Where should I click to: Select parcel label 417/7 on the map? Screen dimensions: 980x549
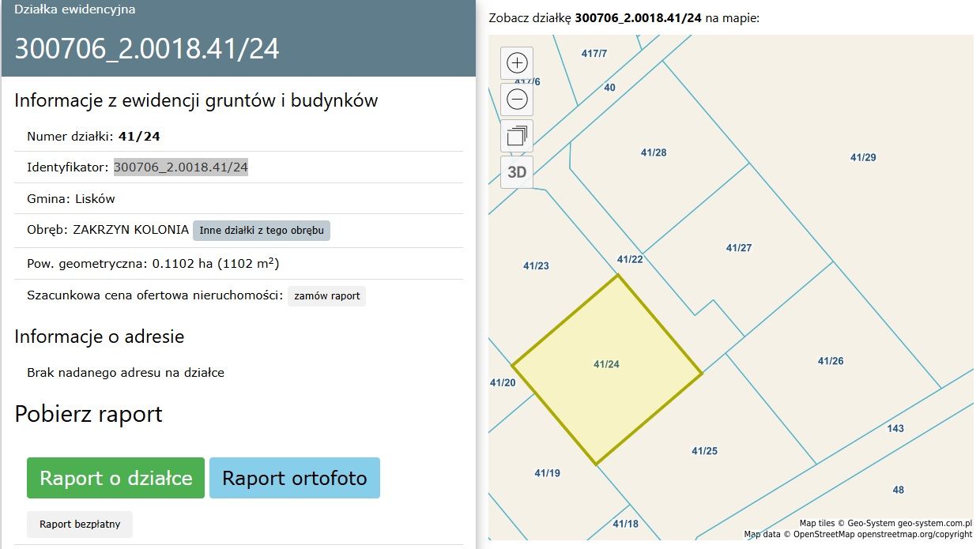594,54
